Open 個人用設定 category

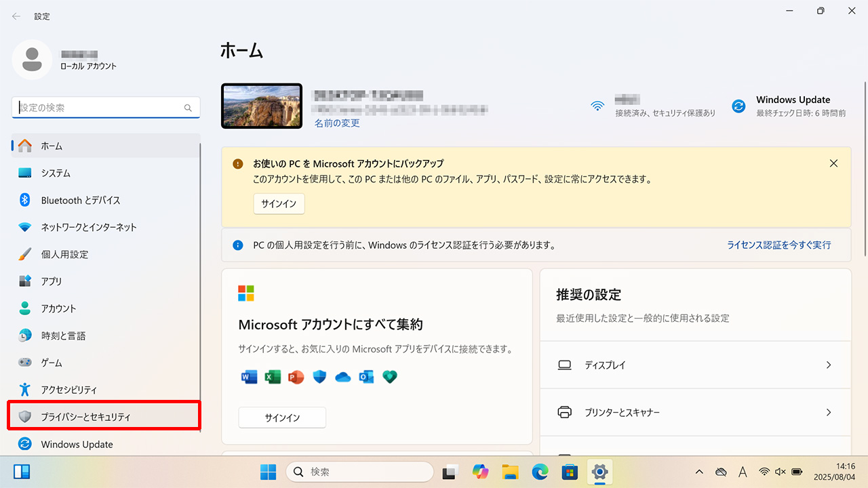tap(105, 254)
